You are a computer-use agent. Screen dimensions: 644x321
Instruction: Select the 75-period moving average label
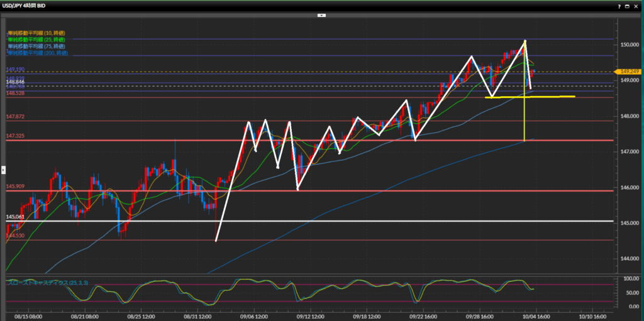pos(36,46)
